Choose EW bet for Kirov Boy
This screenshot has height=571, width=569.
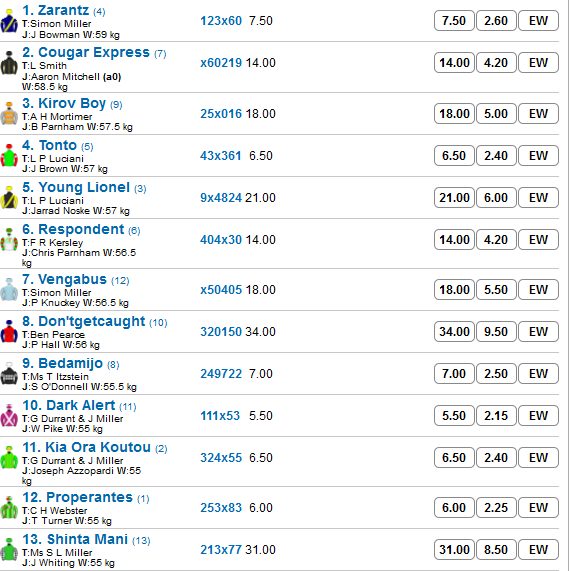click(538, 114)
